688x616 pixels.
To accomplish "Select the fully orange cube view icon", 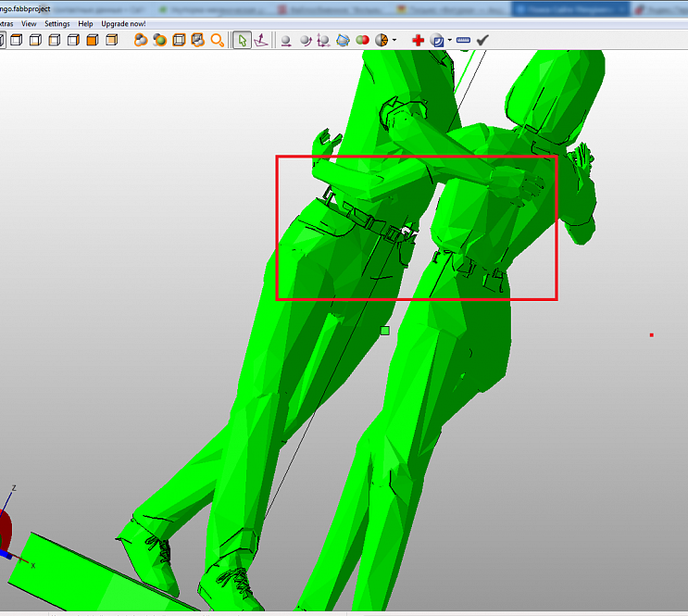I will tap(93, 41).
